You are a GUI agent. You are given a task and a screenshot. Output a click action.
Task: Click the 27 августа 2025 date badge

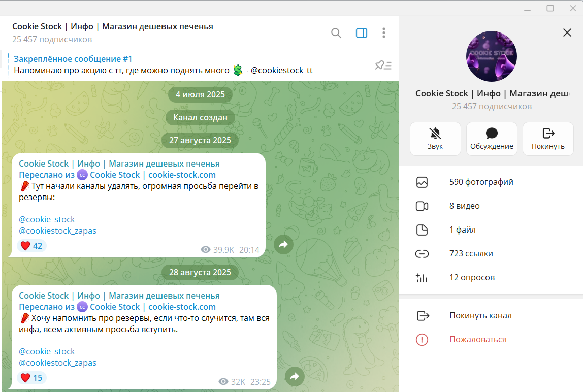[200, 140]
